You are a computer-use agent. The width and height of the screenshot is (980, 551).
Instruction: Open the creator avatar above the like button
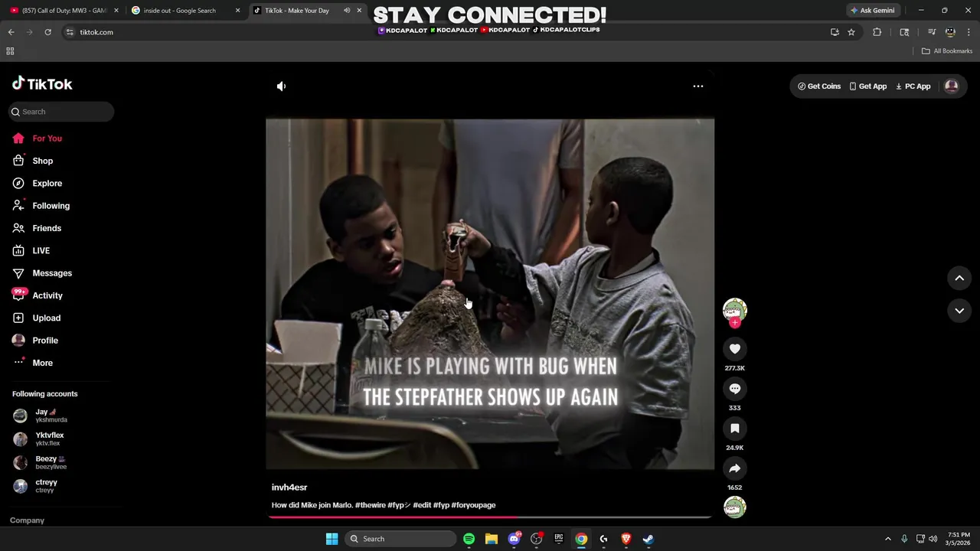735,309
